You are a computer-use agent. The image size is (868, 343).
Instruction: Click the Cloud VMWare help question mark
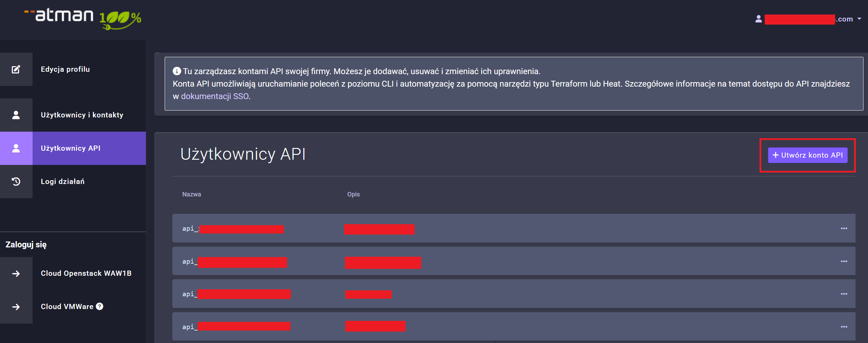(x=99, y=306)
